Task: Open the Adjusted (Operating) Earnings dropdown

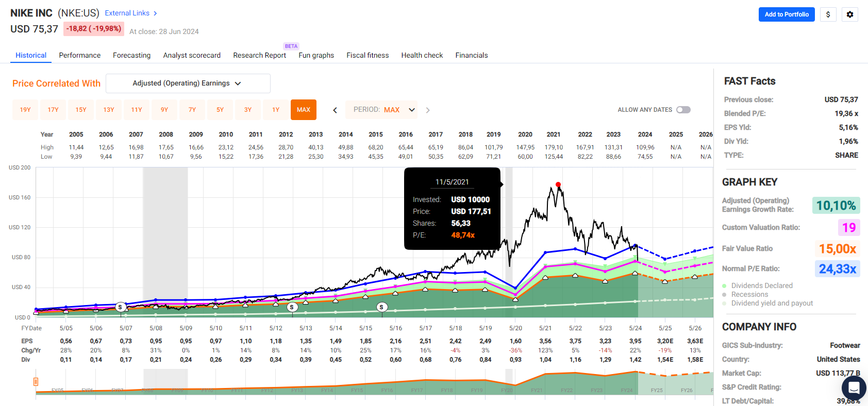Action: [x=188, y=83]
